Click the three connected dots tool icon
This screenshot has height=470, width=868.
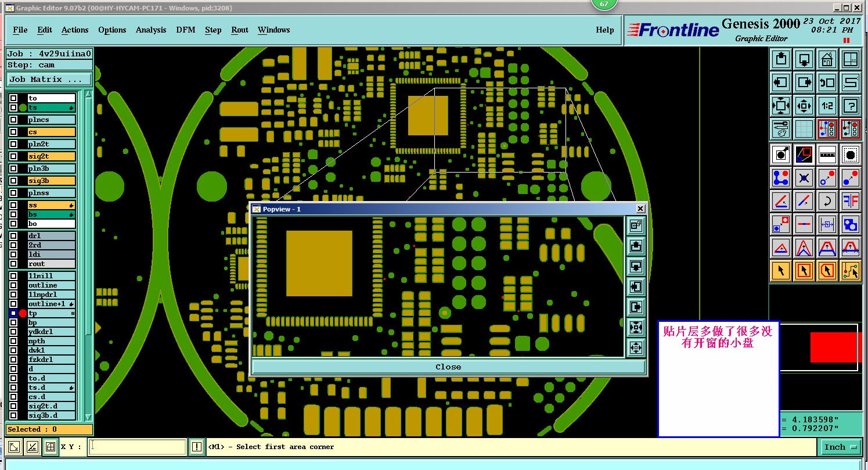pyautogui.click(x=781, y=178)
